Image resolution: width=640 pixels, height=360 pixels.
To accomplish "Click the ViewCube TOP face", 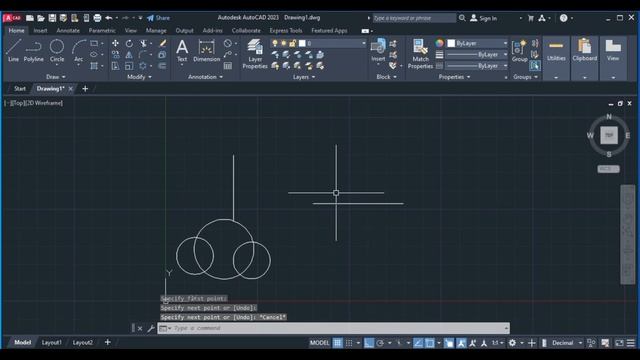I will [609, 135].
